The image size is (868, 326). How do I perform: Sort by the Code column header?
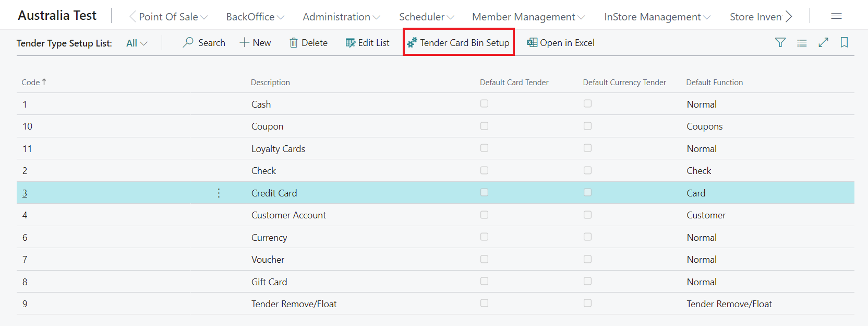pos(31,83)
